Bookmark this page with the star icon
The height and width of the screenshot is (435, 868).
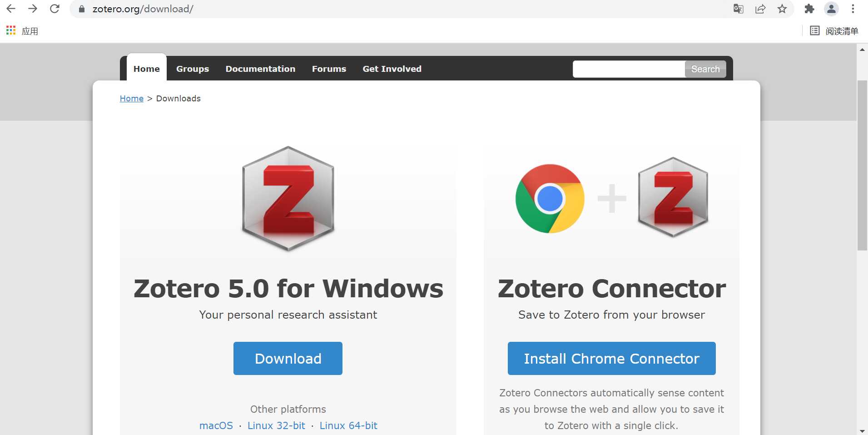pyautogui.click(x=782, y=9)
